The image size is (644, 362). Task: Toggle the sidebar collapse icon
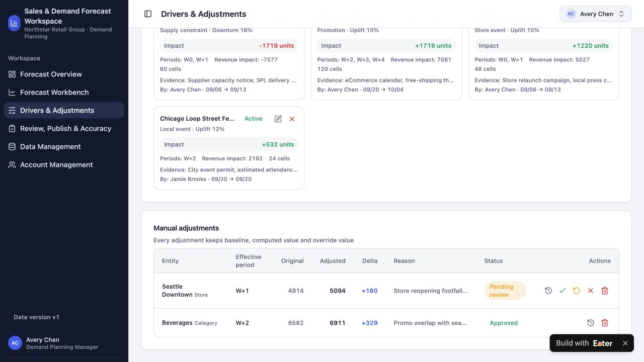(148, 14)
